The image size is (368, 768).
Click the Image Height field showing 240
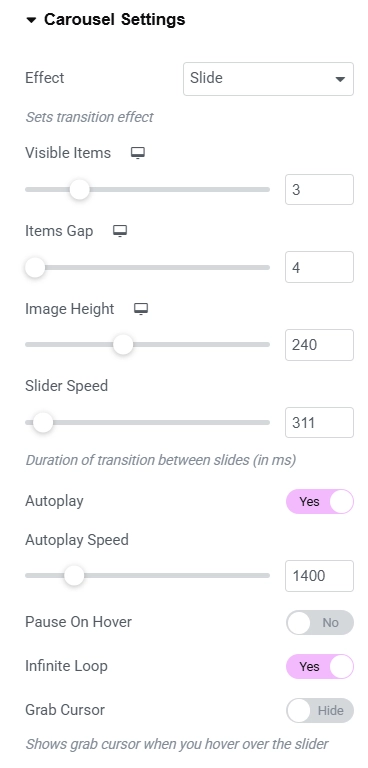(x=319, y=345)
